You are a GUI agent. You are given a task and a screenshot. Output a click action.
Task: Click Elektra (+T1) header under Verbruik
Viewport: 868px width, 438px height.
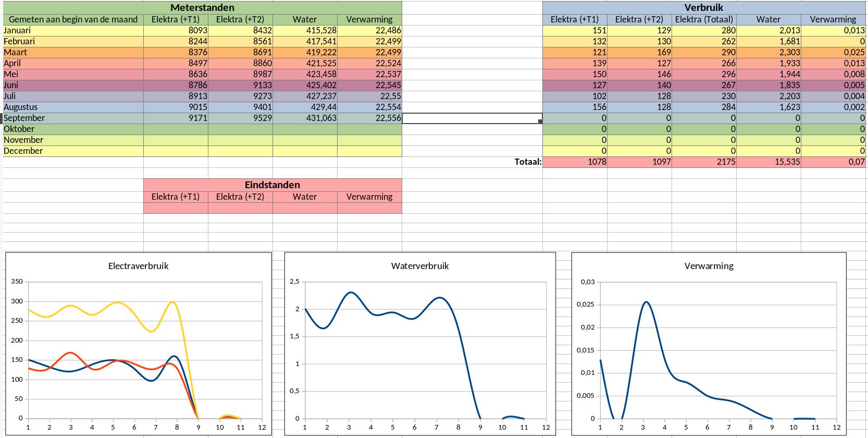coord(575,19)
